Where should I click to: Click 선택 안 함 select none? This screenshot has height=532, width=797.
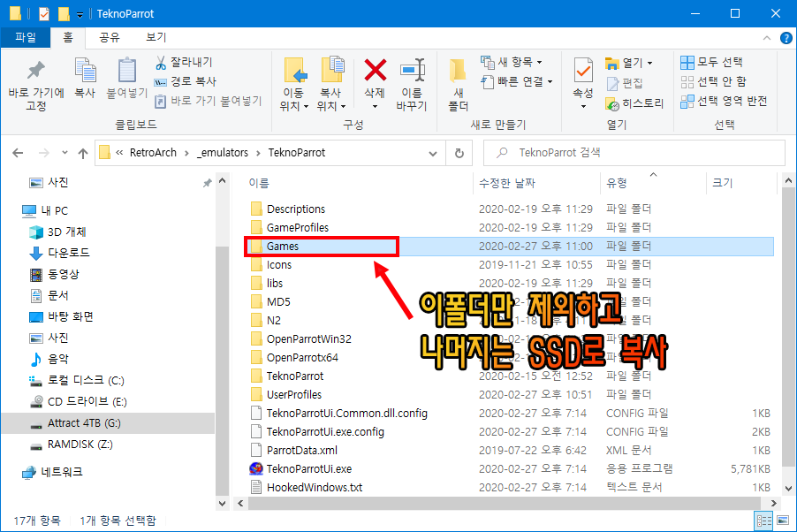(x=714, y=81)
